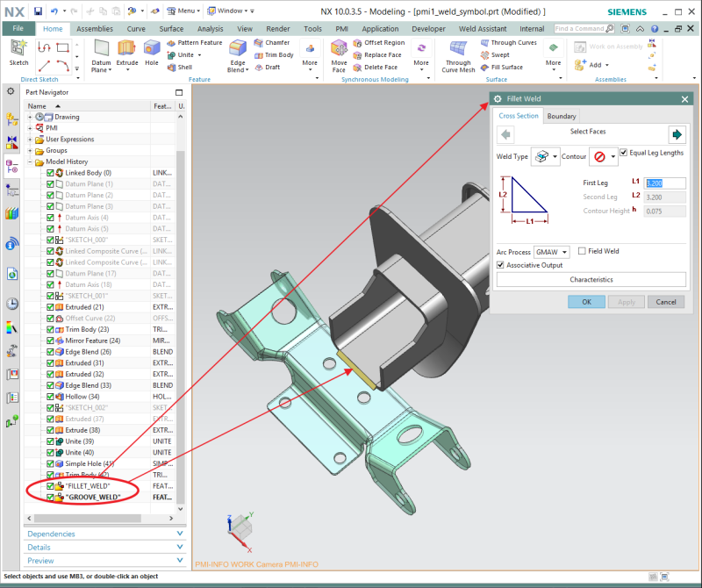
Task: Click the next arrow in Fillet Weld
Action: click(x=677, y=134)
